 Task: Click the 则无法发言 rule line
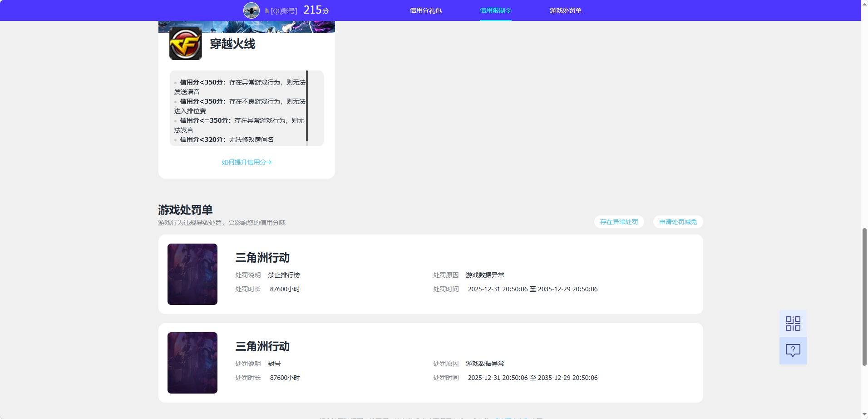pos(239,125)
